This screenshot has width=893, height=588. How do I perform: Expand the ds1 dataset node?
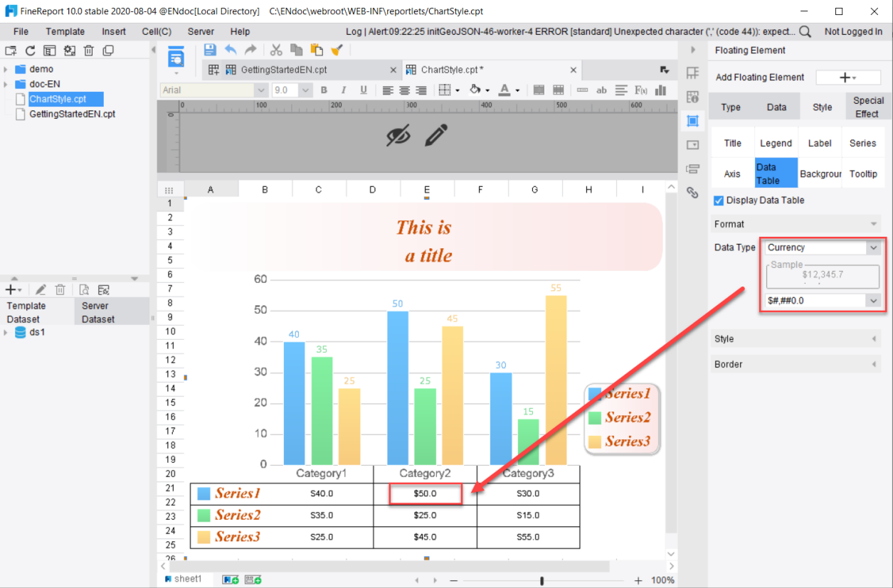(x=6, y=332)
